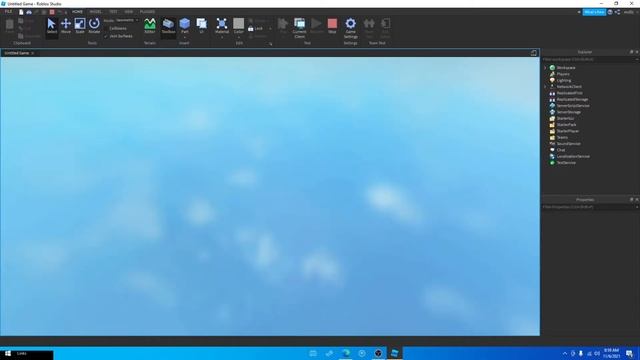Select ServerStorage in Explorer
Image resolution: width=640 pixels, height=360 pixels.
(x=568, y=112)
